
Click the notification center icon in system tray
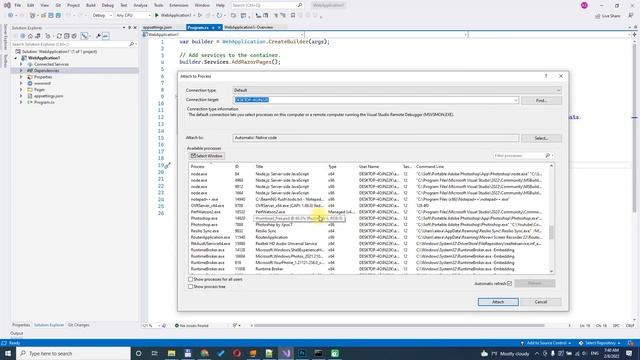click(x=629, y=353)
